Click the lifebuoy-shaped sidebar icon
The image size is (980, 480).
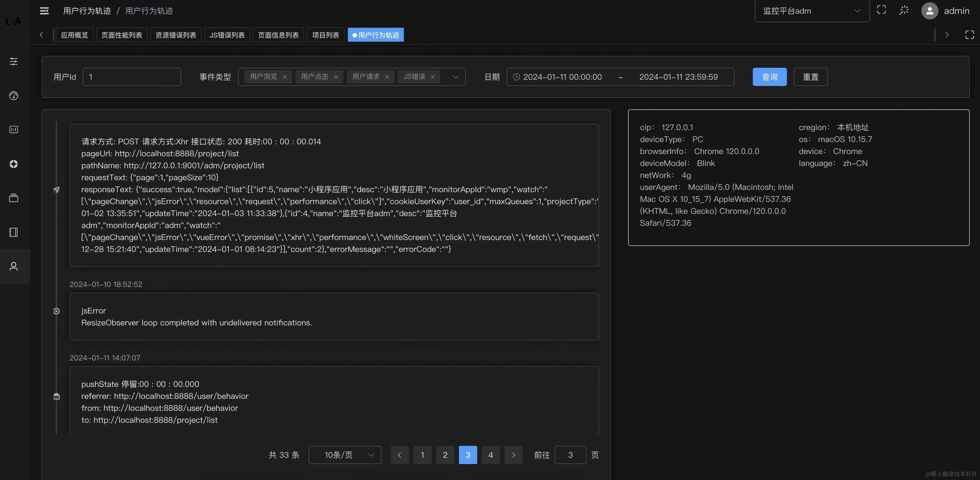(x=14, y=164)
